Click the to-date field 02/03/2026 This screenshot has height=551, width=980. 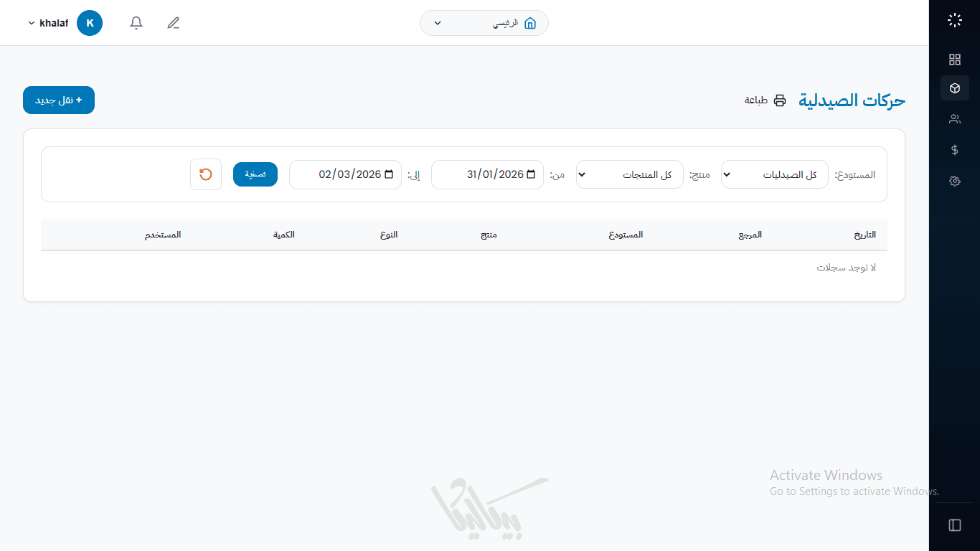pos(345,174)
